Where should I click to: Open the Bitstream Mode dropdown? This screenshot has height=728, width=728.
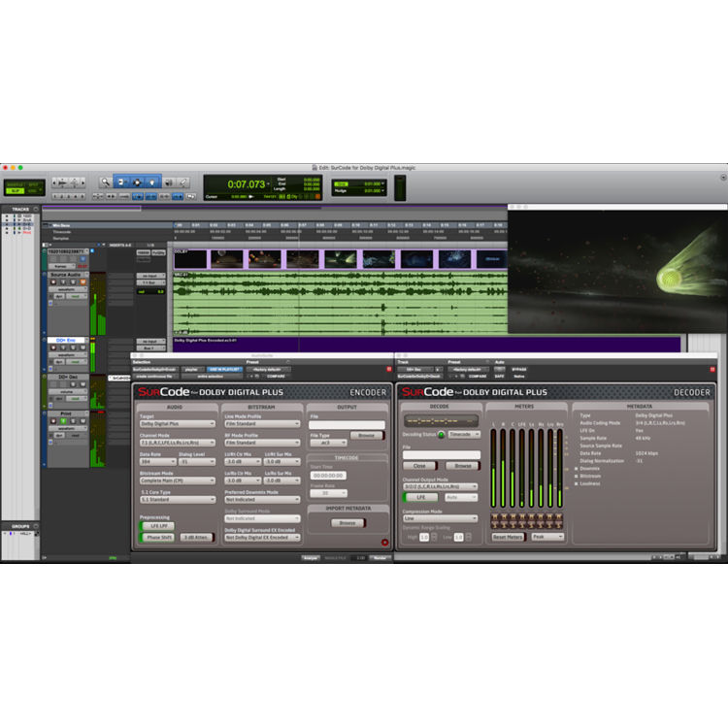pos(178,480)
